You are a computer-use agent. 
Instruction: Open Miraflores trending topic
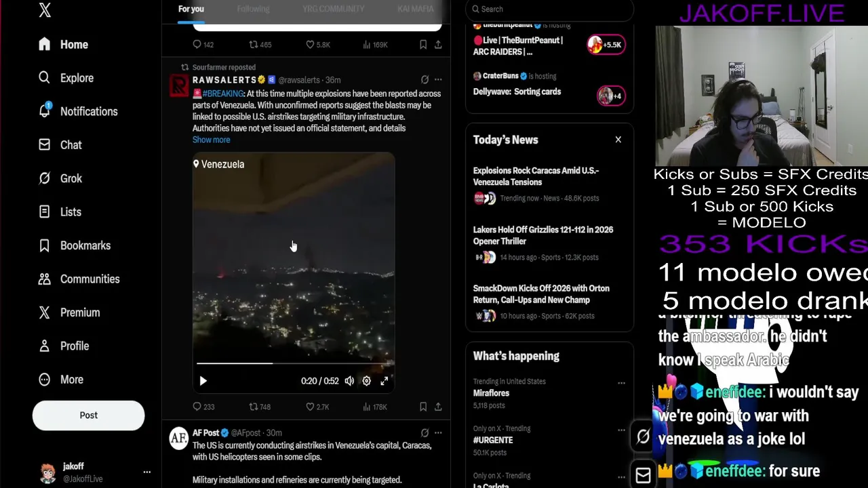click(491, 393)
